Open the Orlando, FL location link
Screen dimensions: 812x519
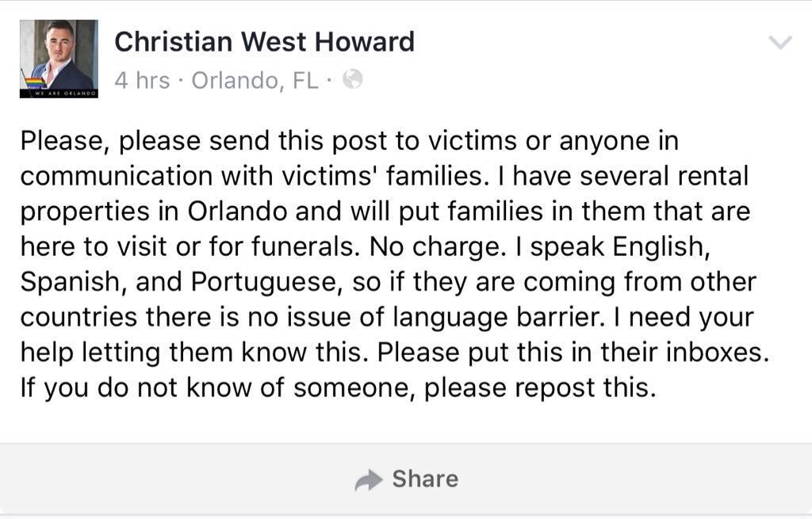pos(255,80)
